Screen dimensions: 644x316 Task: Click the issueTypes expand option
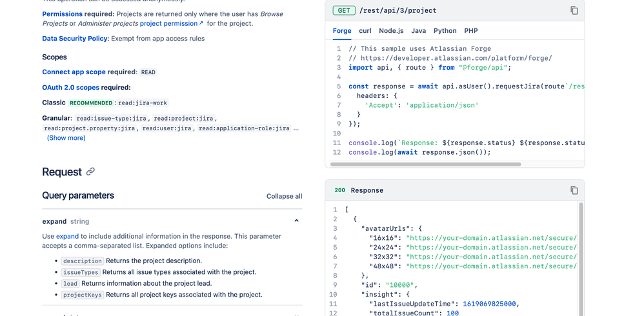click(81, 272)
